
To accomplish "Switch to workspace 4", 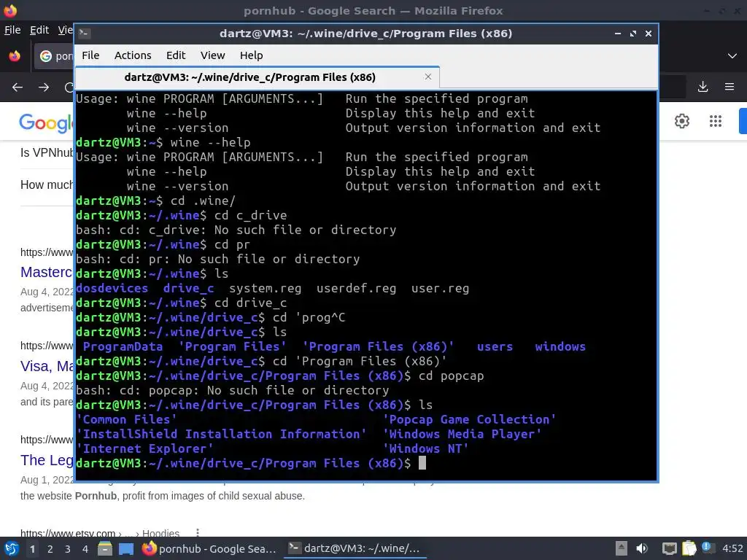I will 85,549.
